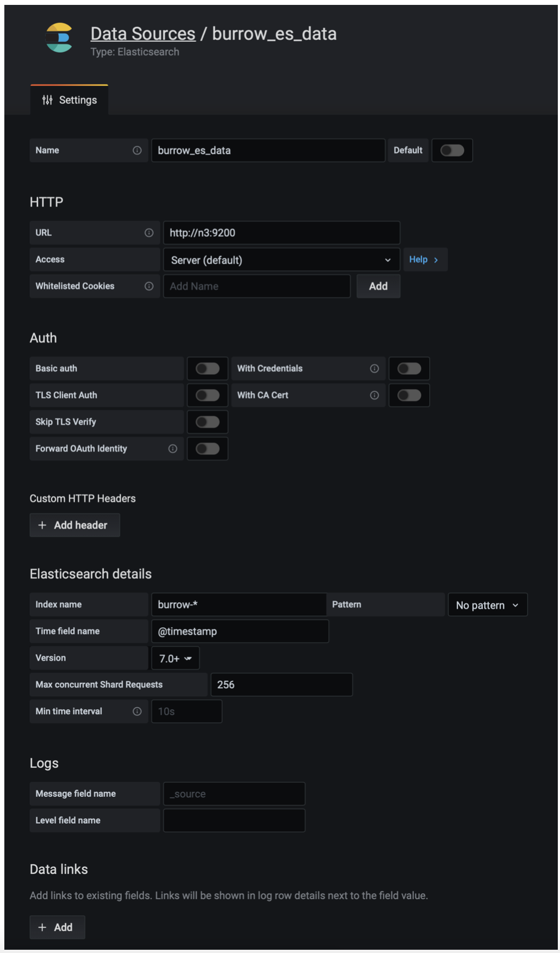Click the 'Data links' heading

point(59,869)
